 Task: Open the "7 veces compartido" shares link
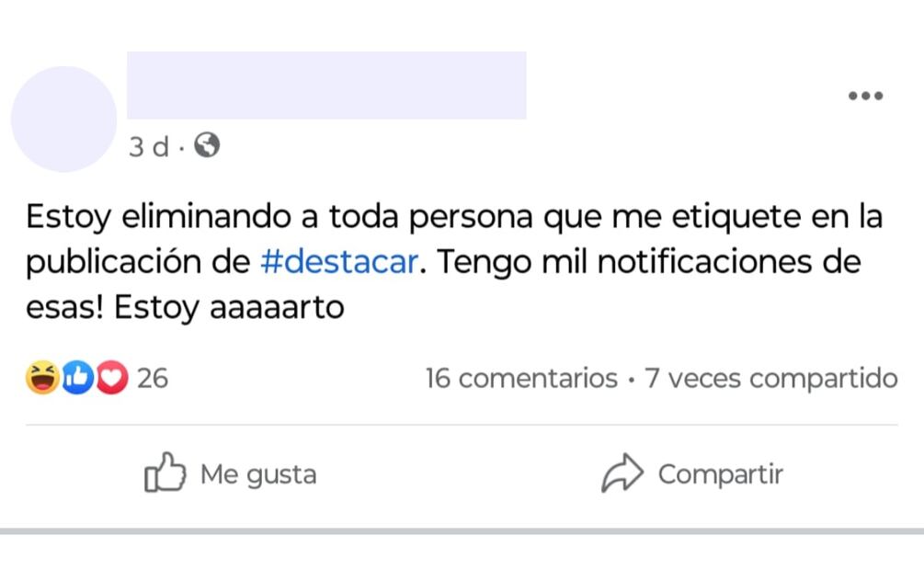(770, 378)
